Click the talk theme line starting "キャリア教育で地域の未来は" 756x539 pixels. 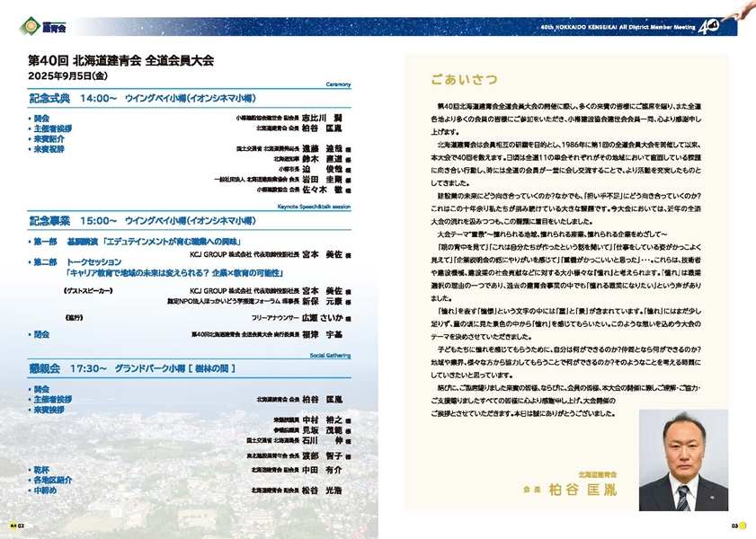(174, 272)
